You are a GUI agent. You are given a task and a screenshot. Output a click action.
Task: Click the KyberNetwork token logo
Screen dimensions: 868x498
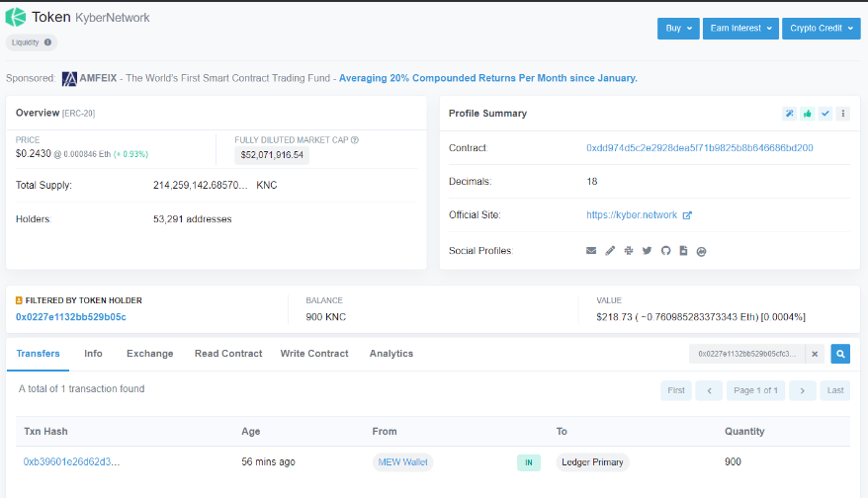(16, 17)
